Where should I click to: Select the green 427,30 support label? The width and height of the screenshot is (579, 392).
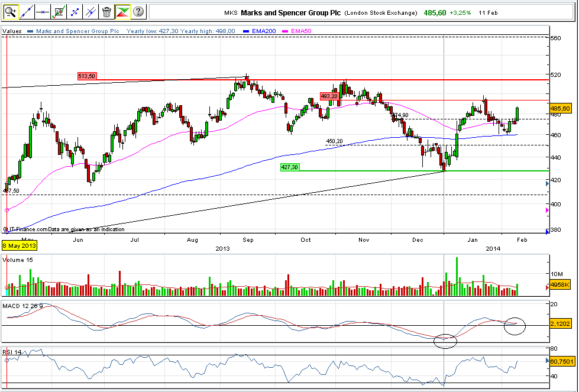(x=290, y=167)
